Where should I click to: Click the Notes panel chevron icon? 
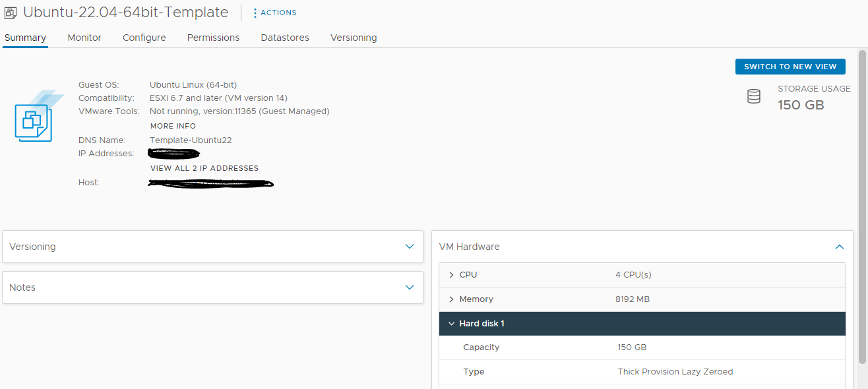409,287
